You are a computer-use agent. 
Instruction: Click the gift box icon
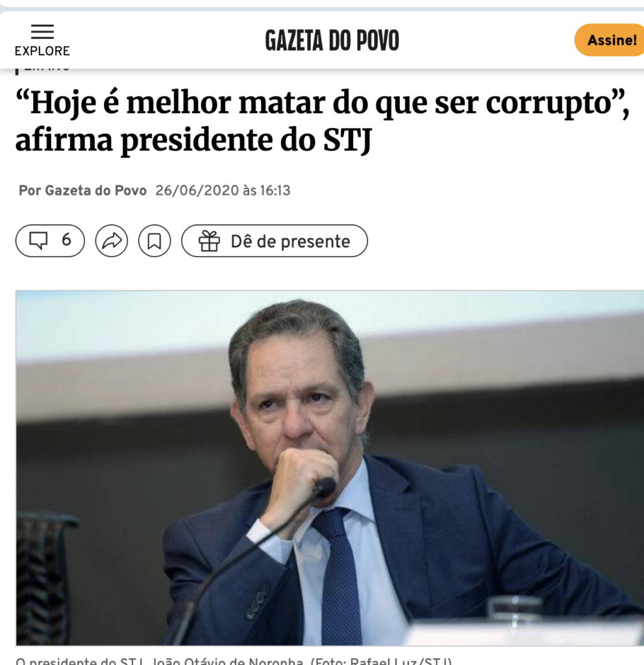[x=210, y=241]
